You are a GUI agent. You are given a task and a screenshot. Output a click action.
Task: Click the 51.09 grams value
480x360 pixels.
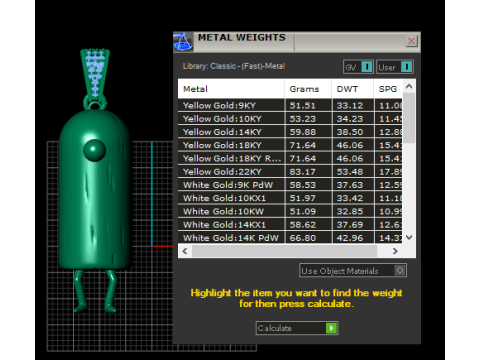[x=302, y=212]
